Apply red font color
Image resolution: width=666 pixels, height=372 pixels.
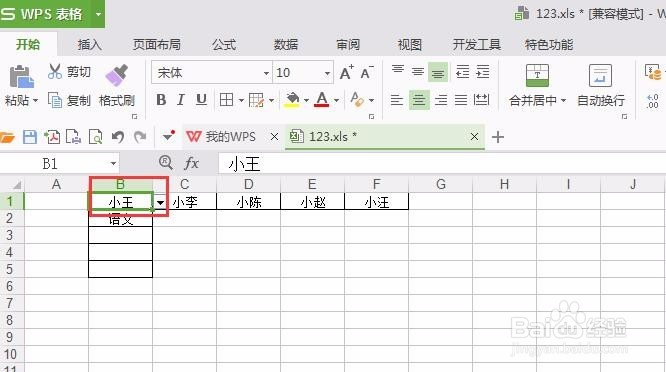tap(322, 100)
